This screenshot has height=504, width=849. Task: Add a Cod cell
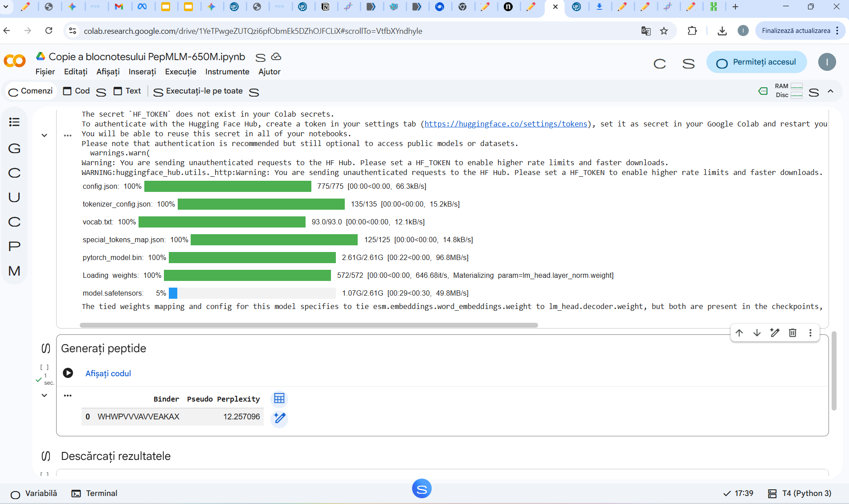coord(77,91)
